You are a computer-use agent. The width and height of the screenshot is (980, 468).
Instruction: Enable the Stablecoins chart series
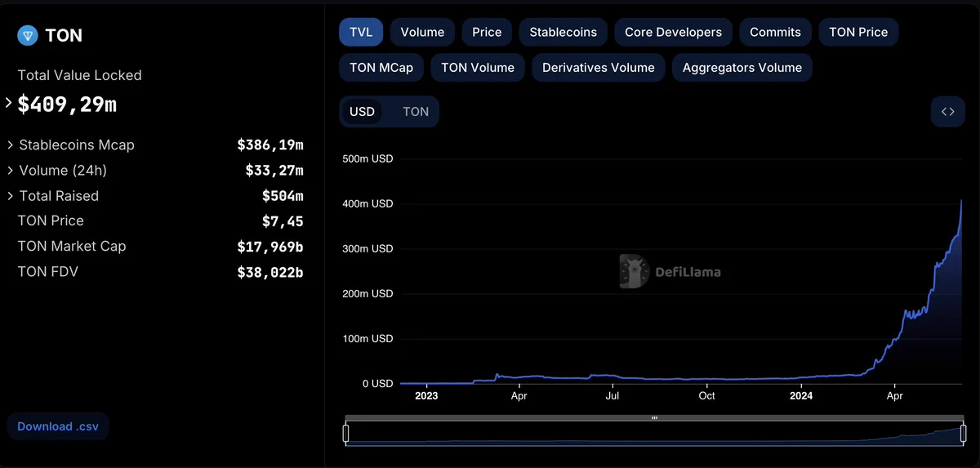click(x=563, y=32)
